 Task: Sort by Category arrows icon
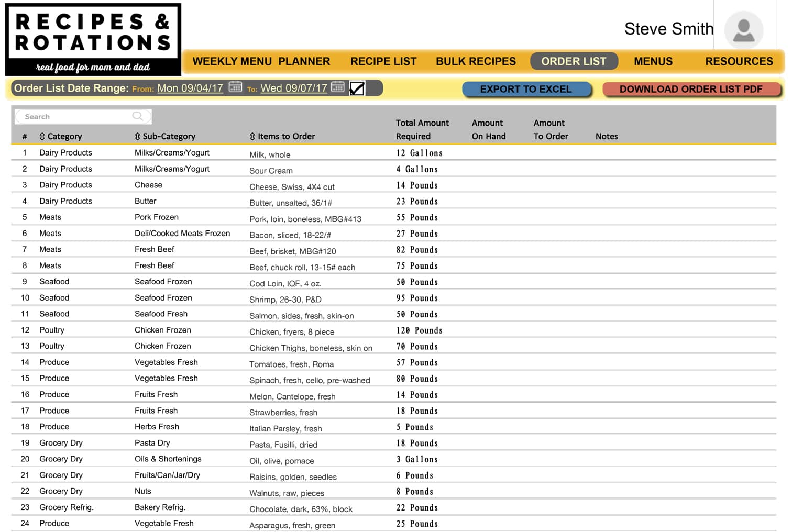tap(42, 136)
